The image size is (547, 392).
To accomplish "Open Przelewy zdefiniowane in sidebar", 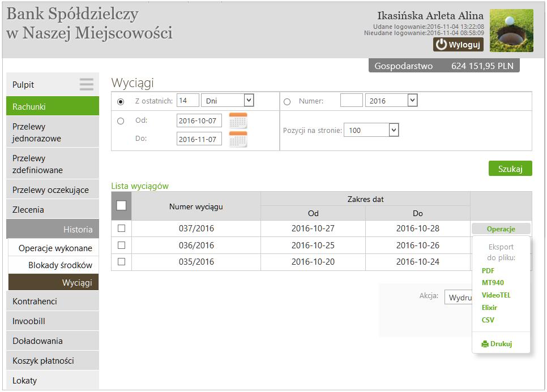I will tap(53, 164).
